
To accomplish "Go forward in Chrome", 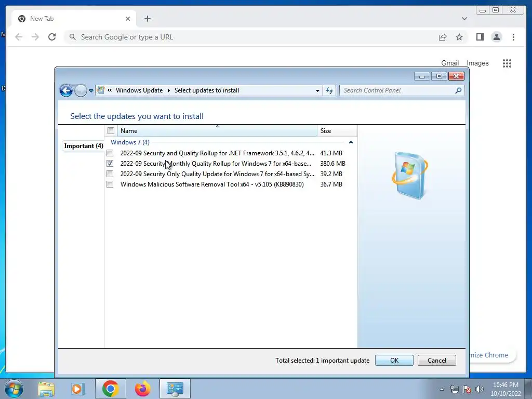I will (35, 37).
